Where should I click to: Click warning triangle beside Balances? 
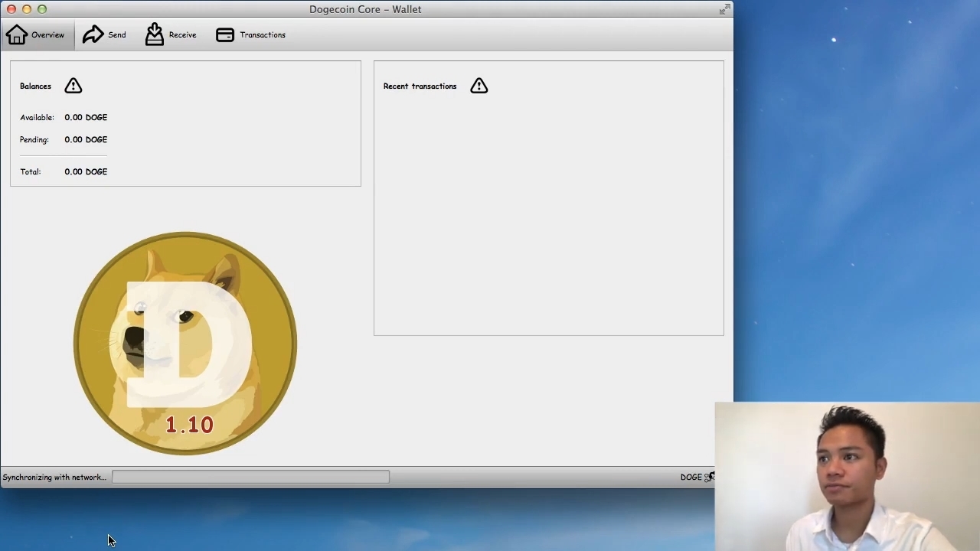[x=73, y=86]
